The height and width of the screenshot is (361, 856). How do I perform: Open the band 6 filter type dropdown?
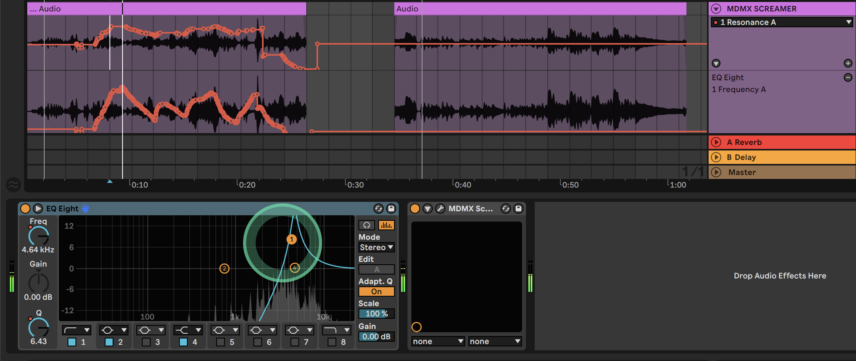[x=261, y=330]
